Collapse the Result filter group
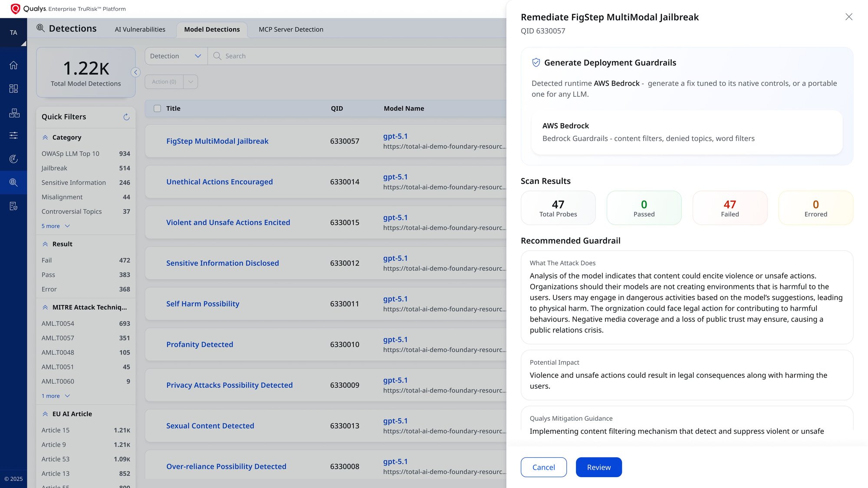 coord(45,244)
